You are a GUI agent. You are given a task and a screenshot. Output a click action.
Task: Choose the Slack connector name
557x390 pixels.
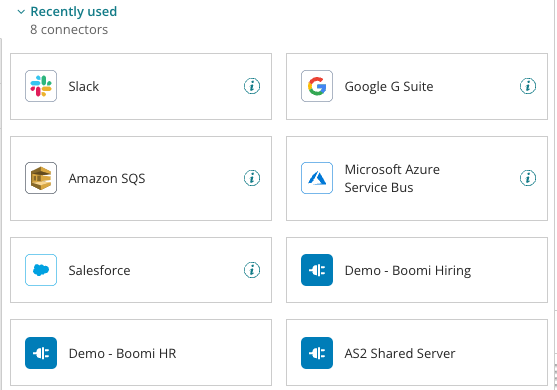[x=83, y=86]
